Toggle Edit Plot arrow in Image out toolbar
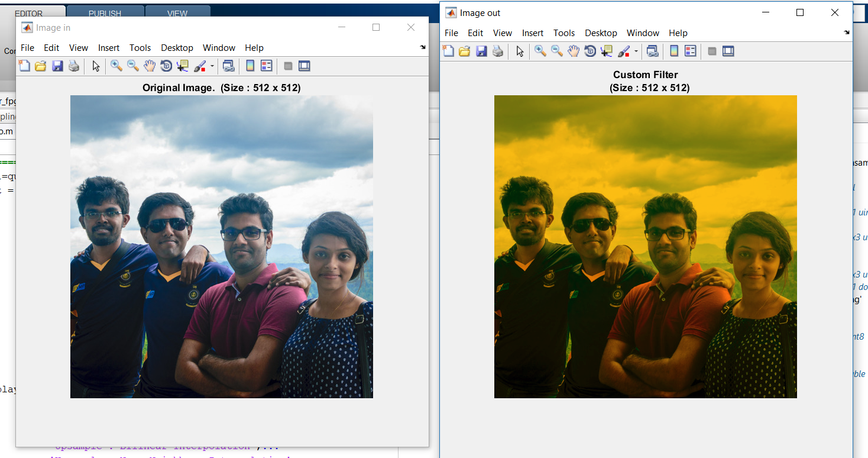Screen dimensions: 868x458 point(520,51)
